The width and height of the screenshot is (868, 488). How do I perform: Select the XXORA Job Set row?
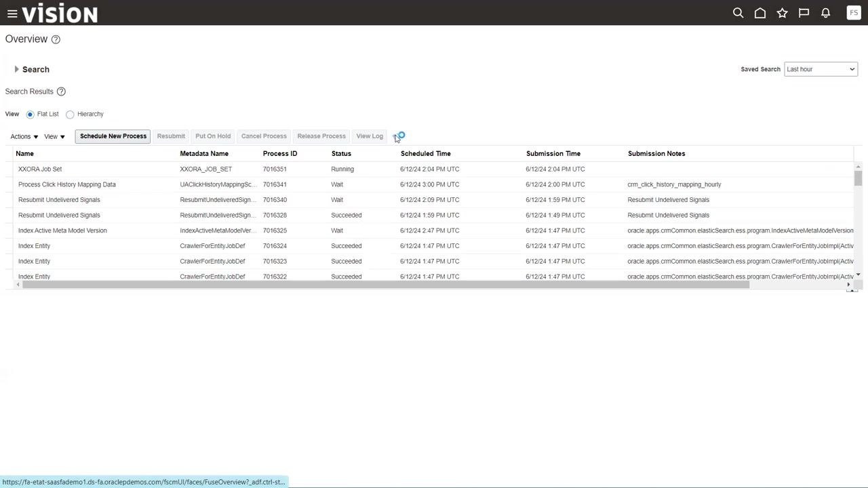pos(434,169)
